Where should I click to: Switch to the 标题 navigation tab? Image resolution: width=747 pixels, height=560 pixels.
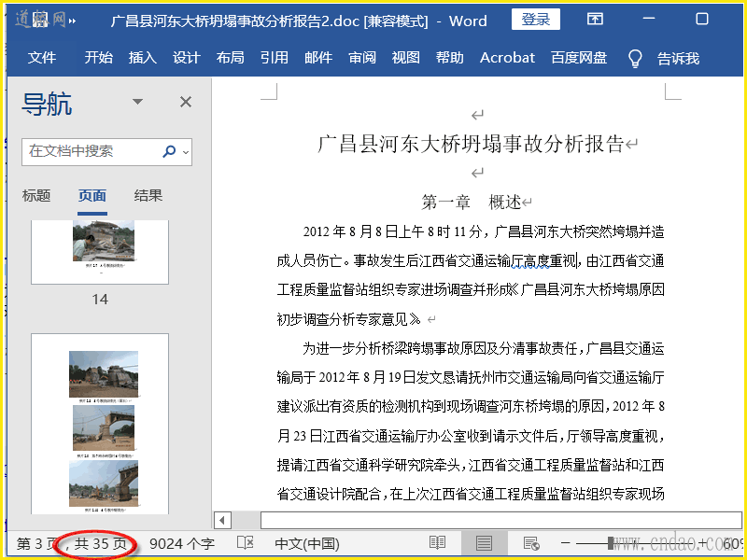pyautogui.click(x=36, y=195)
